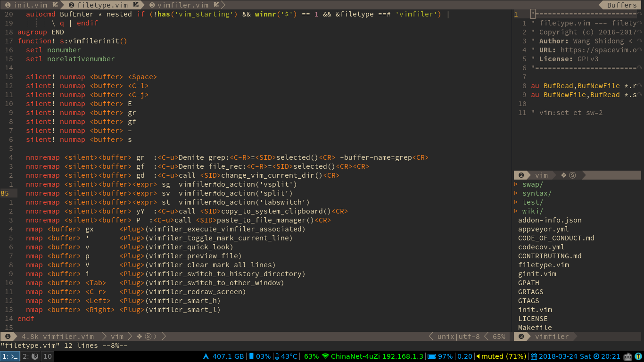Click the 'setl norelativenumber' line
The image size is (644, 362).
(70, 59)
